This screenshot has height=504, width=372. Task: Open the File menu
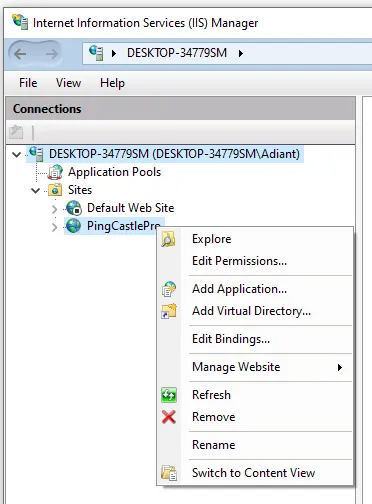(x=28, y=83)
